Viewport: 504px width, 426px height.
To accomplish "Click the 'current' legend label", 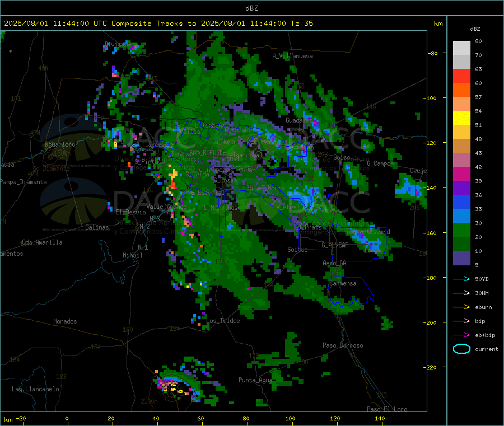I will pyautogui.click(x=487, y=349).
